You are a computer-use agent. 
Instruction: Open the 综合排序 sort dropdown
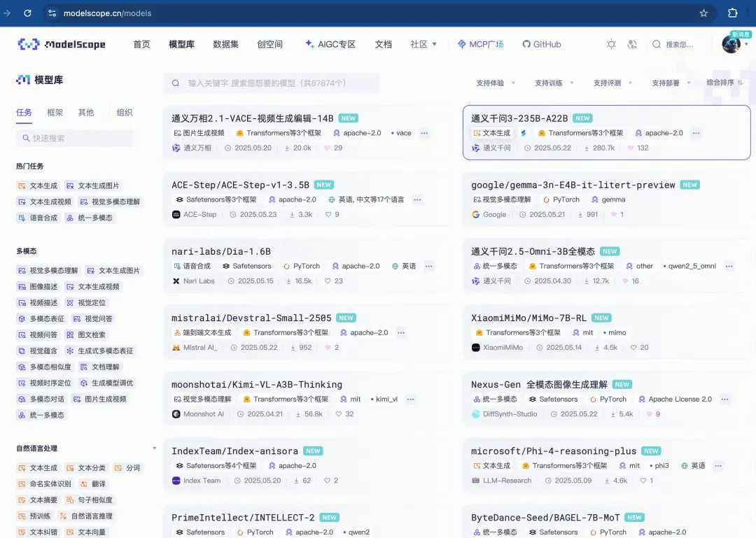point(724,83)
